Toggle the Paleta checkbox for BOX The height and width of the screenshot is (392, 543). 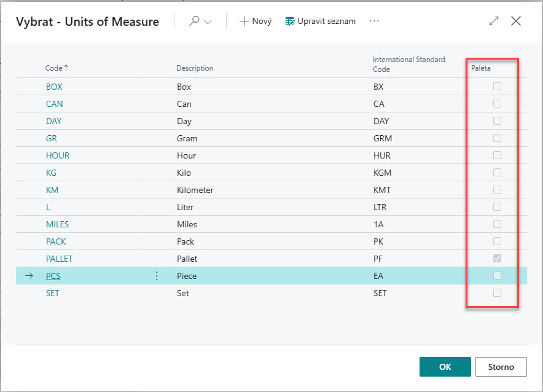tap(497, 87)
